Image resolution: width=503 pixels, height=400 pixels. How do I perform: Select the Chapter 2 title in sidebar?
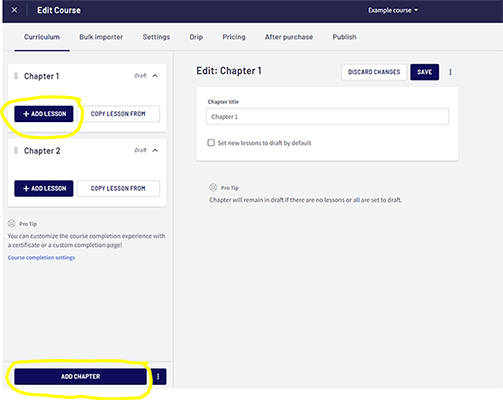click(x=42, y=151)
